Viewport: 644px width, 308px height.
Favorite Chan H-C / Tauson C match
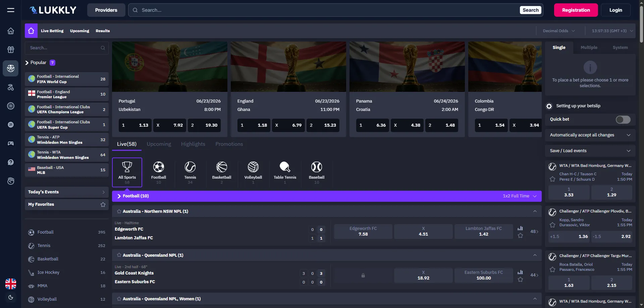pyautogui.click(x=552, y=179)
